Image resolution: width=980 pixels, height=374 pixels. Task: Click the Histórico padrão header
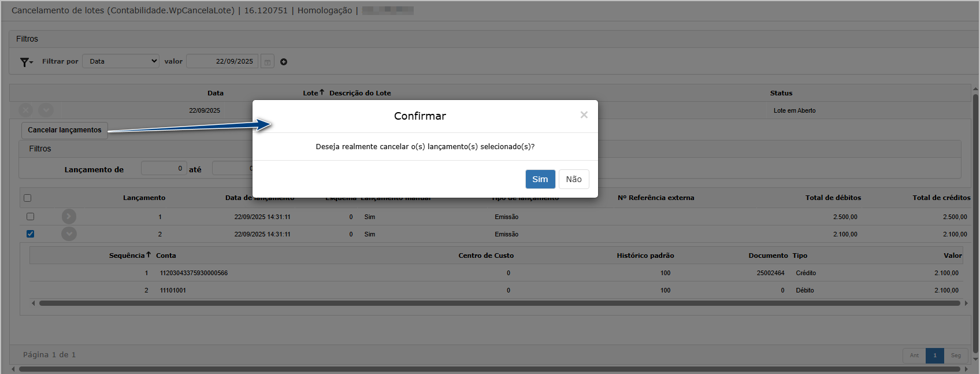645,255
